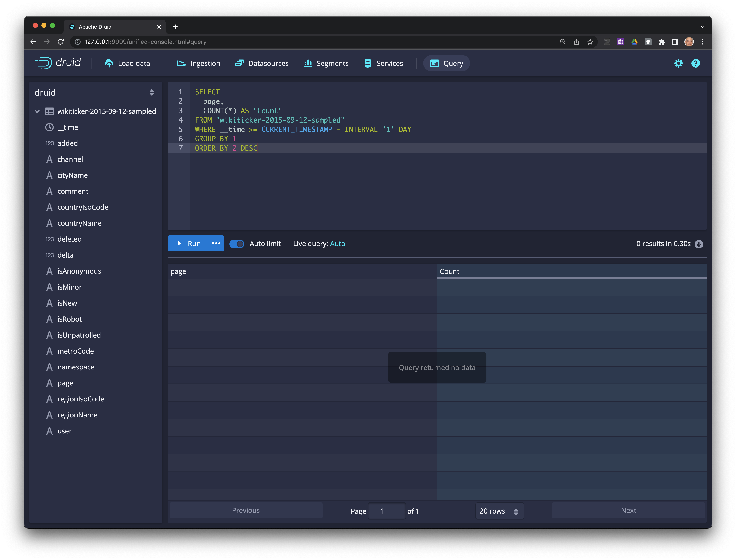Open the Run options ellipsis menu
This screenshot has height=560, width=736.
tap(216, 244)
